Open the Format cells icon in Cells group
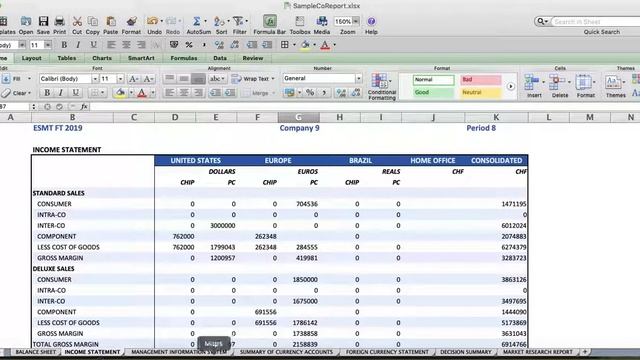Viewport: 640px width, 360px height. pos(583,82)
